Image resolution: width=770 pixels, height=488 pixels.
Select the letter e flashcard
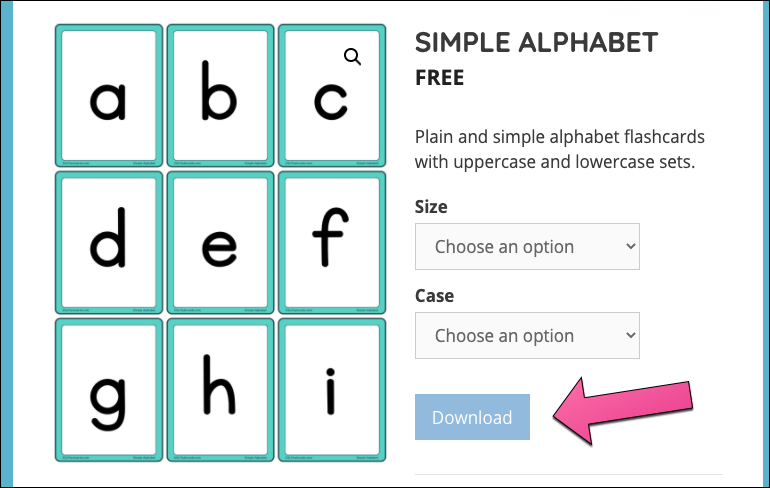(x=220, y=243)
